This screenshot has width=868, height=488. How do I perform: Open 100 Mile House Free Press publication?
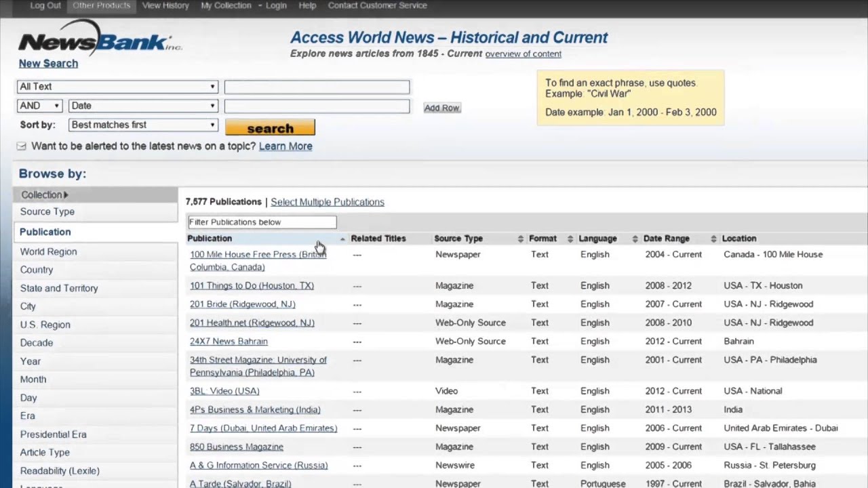pyautogui.click(x=258, y=261)
